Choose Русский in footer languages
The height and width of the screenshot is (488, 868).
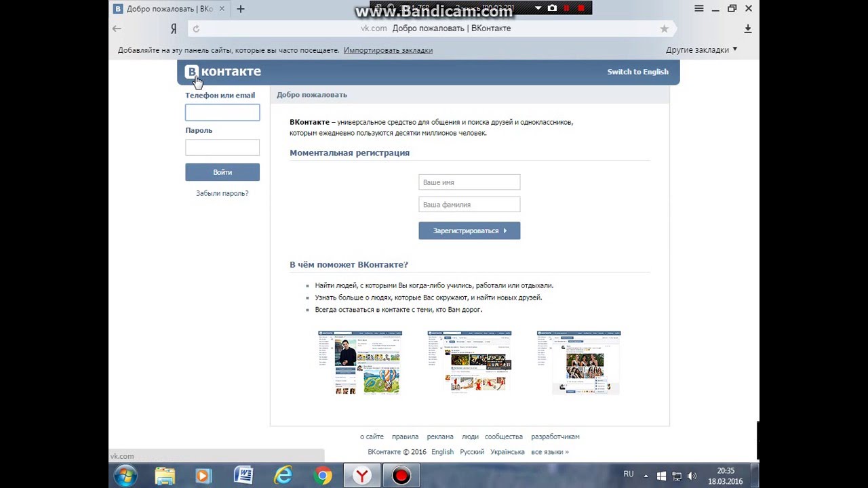click(x=472, y=452)
